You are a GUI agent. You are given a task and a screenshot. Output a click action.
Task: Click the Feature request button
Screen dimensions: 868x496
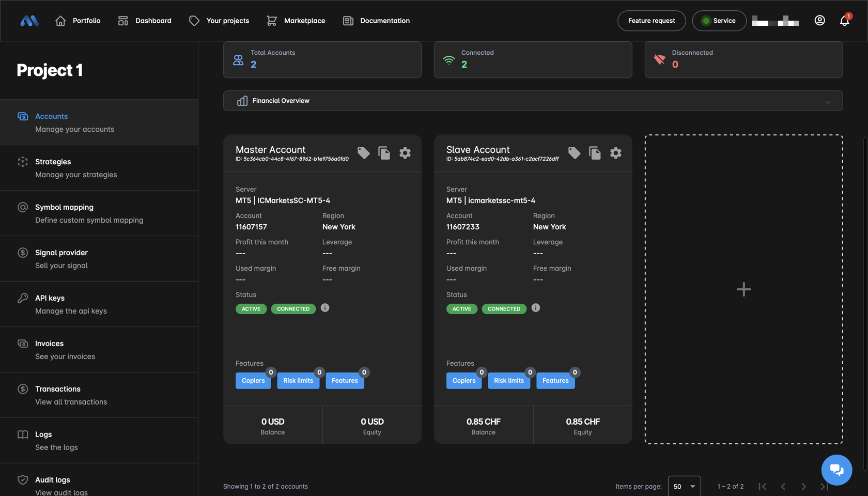[651, 21]
